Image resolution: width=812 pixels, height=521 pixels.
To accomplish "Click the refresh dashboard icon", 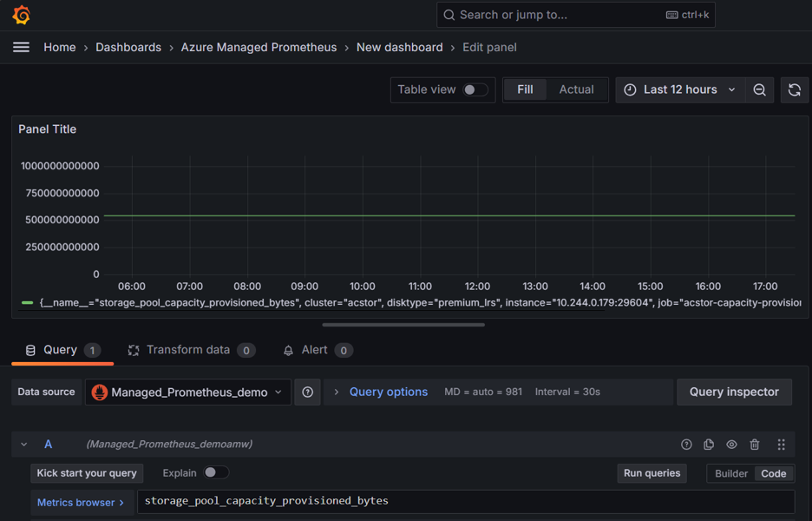I will click(x=794, y=89).
